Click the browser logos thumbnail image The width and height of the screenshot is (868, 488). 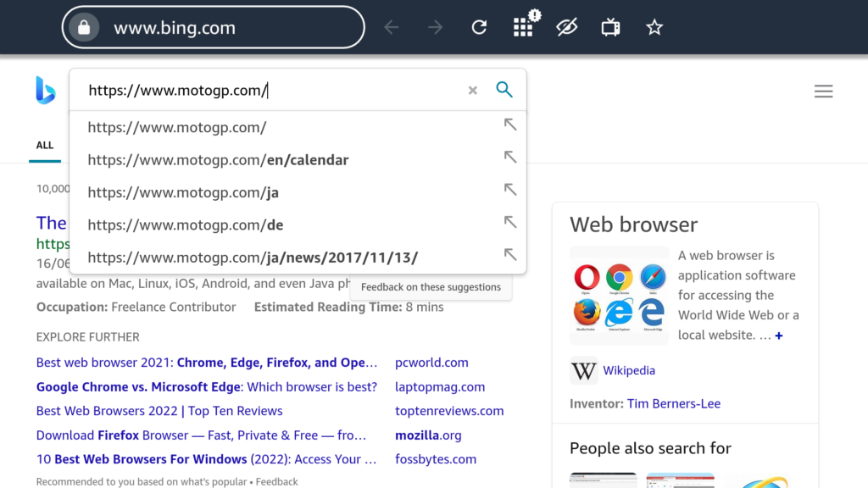619,295
